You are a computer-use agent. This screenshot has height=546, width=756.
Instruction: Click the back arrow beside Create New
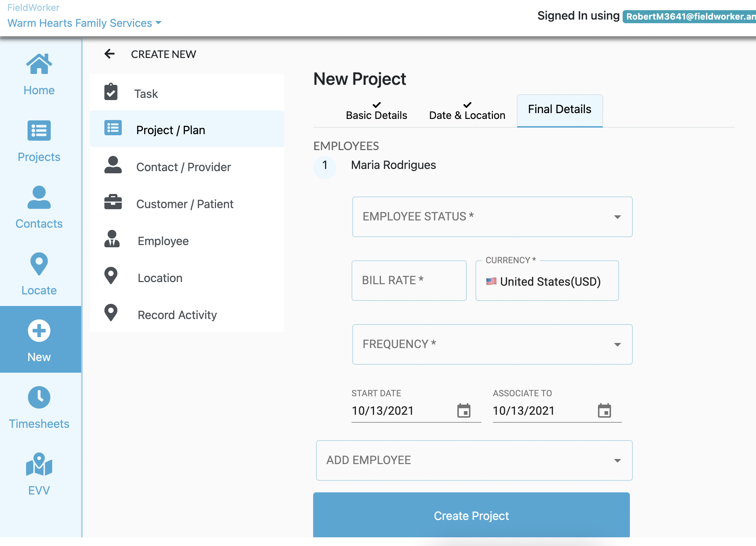[x=109, y=54]
